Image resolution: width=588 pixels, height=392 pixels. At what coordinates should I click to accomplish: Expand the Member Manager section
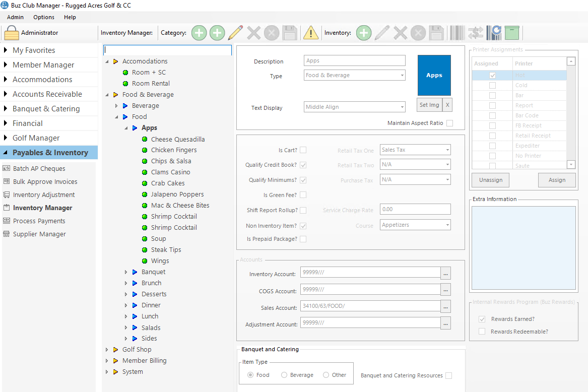(x=5, y=65)
